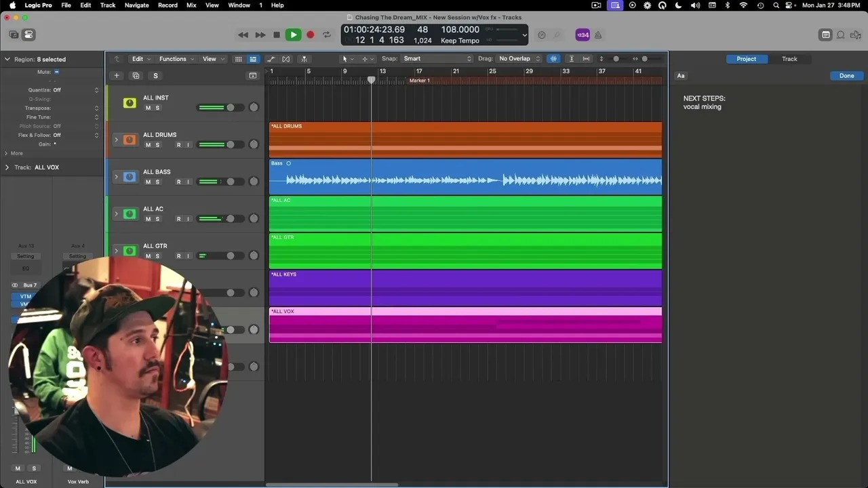Open Spotlight search in the macOS menu bar
Viewport: 868px width, 488px height.
[776, 5]
